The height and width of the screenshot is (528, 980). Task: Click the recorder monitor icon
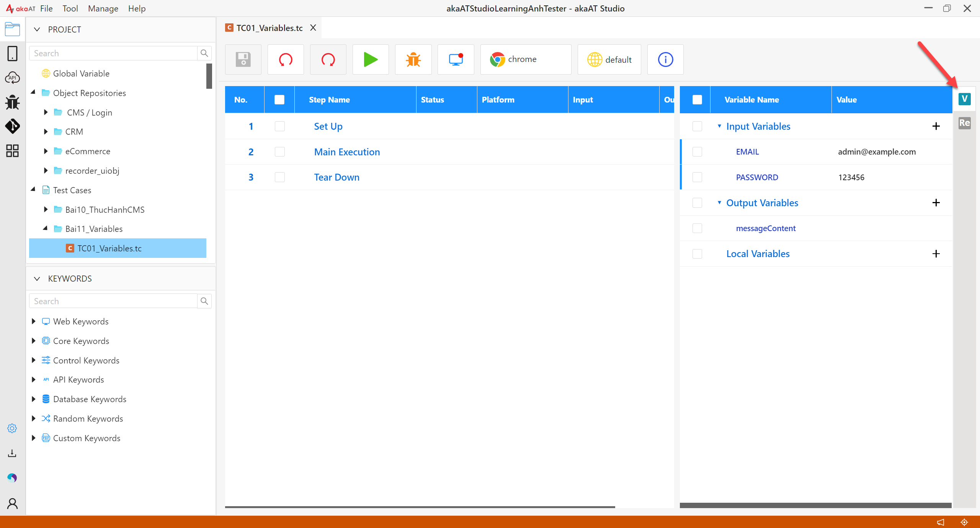click(456, 60)
